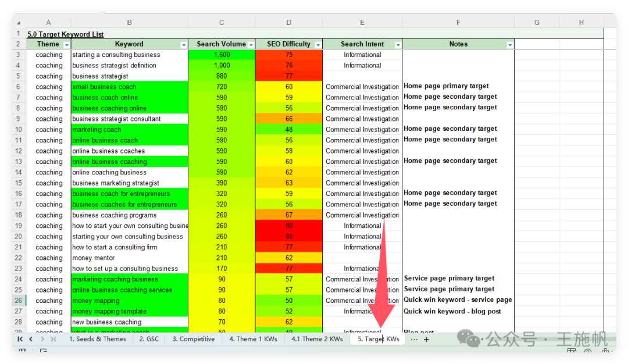Screen dimensions: 628x364
Task: Click cell 'business marketing strategist'
Action: 129,183
